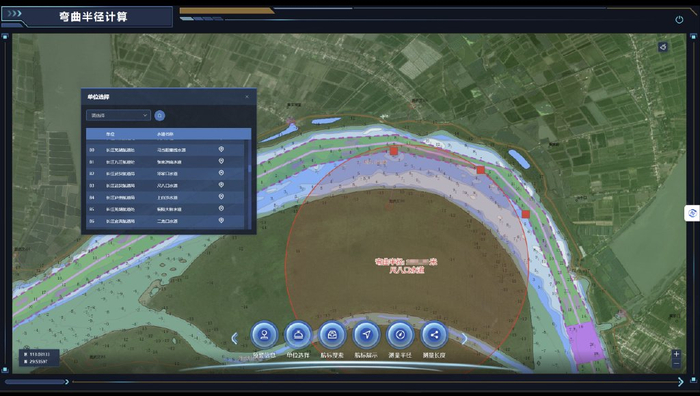Image resolution: width=700 pixels, height=396 pixels.
Task: Open the floating widget on right edge
Action: click(692, 213)
